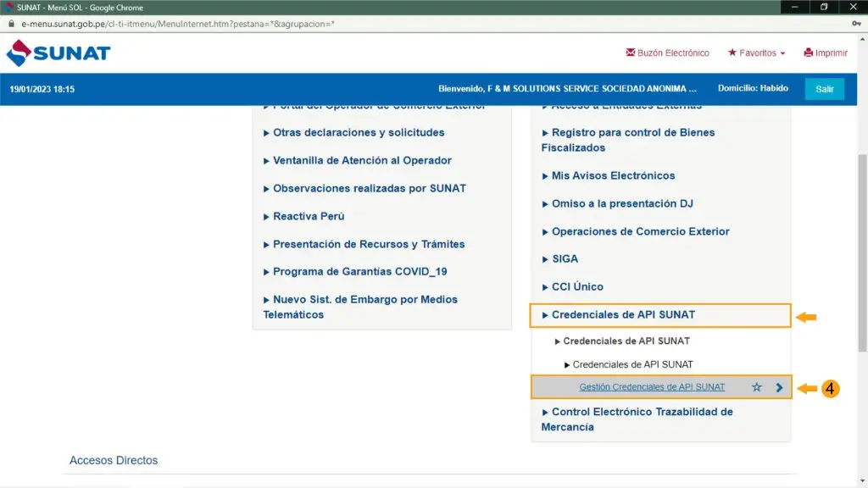Expand CCI Único menu item
Screen dimensions: 868x488
pos(572,286)
